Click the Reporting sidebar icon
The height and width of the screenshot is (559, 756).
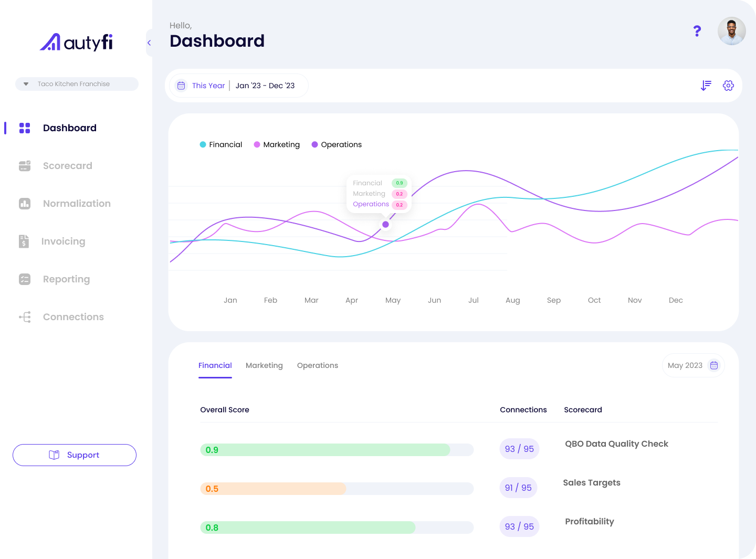tap(25, 279)
